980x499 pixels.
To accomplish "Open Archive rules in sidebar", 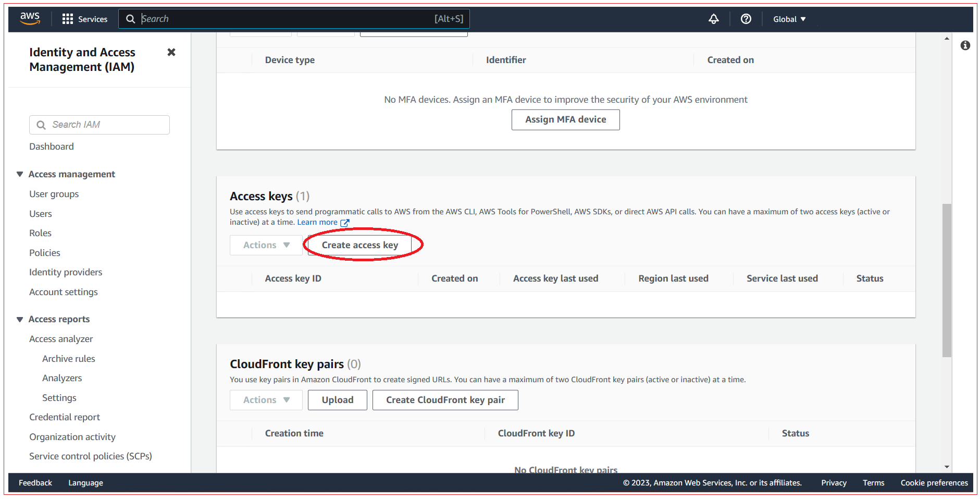I will point(69,359).
